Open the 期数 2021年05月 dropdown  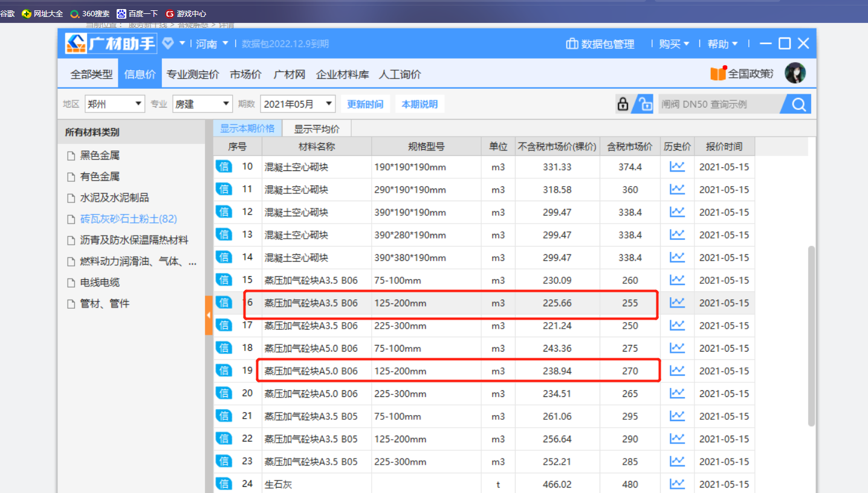(x=297, y=104)
